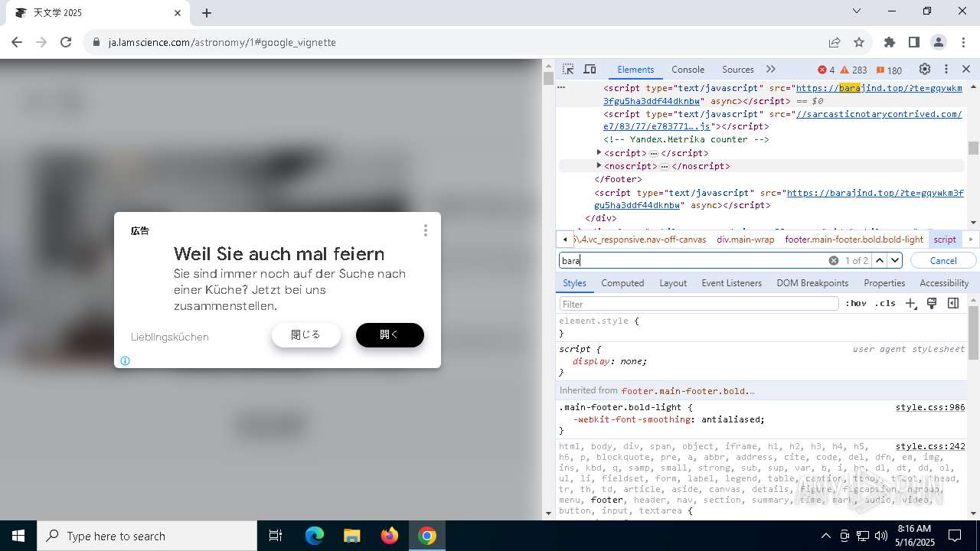Screen dimensions: 980x551
Task: Open Chrome side panel icon
Action: [x=913, y=42]
